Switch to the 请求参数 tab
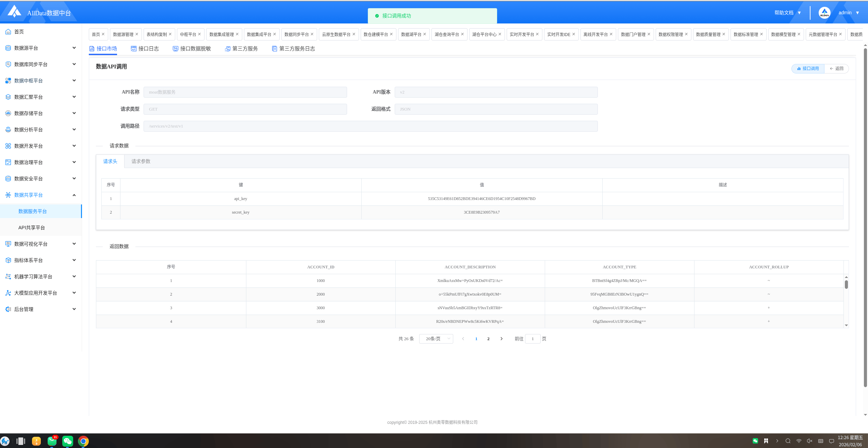 point(141,161)
